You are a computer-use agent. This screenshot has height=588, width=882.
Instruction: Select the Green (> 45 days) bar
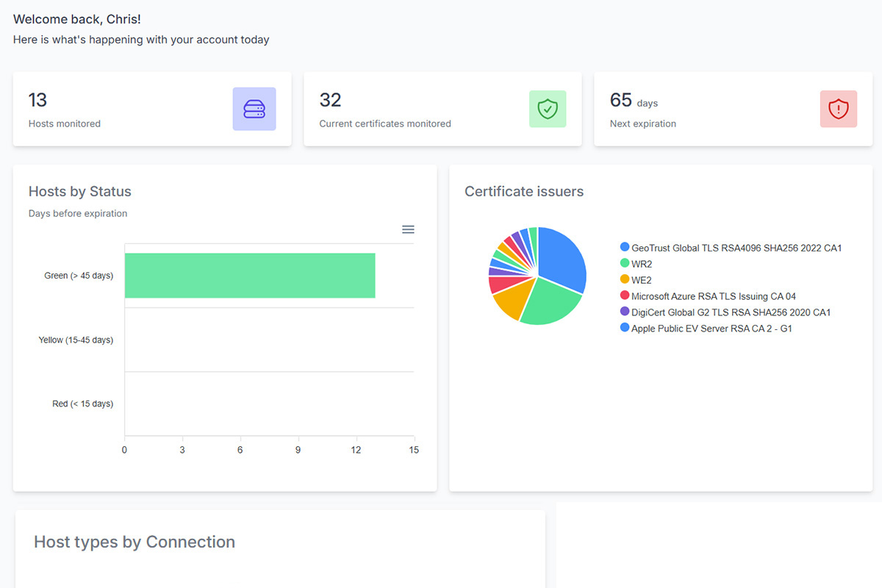(250, 275)
